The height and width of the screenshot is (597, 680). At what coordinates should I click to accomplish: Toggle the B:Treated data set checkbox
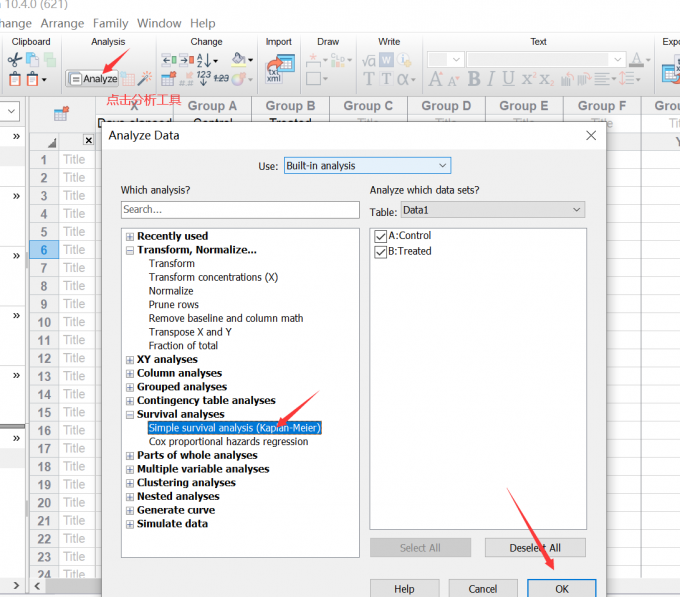click(380, 252)
